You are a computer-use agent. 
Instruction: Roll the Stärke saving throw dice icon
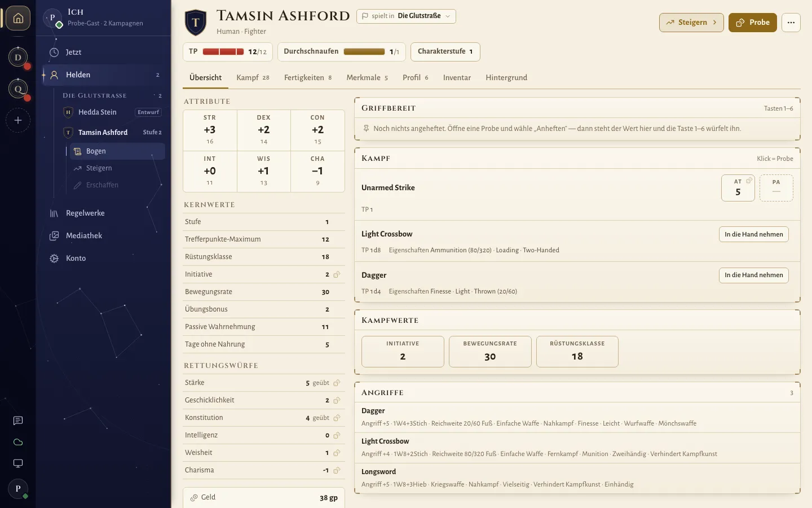coord(337,383)
